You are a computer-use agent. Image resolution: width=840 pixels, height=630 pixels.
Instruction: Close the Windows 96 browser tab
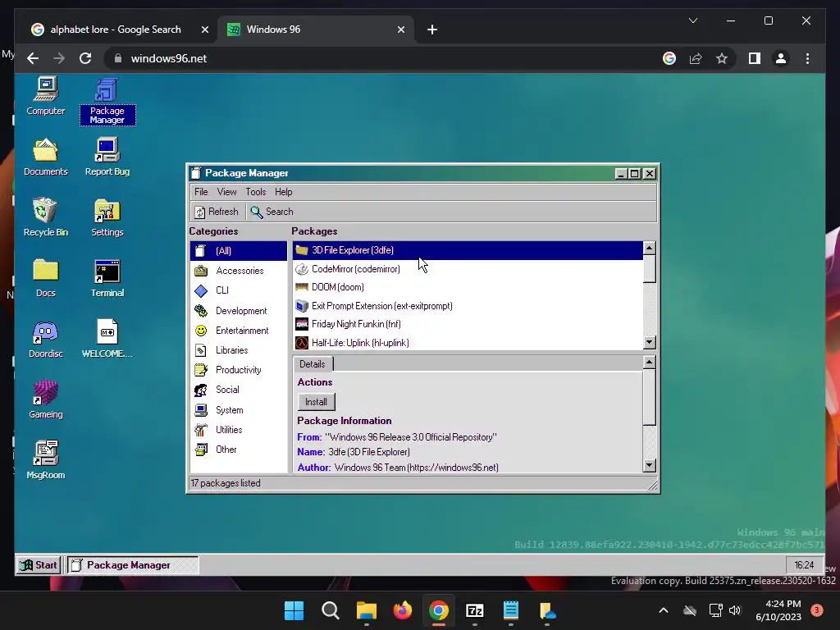400,30
